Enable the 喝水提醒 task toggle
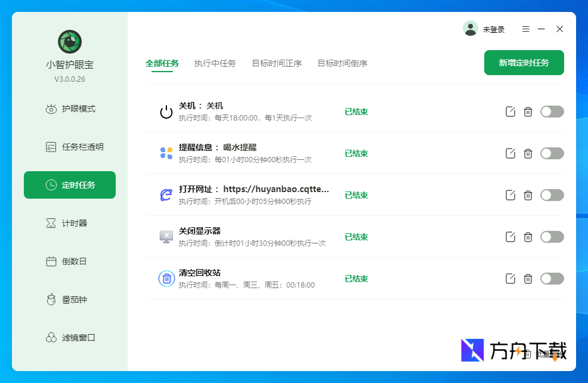588x383 pixels. (552, 153)
